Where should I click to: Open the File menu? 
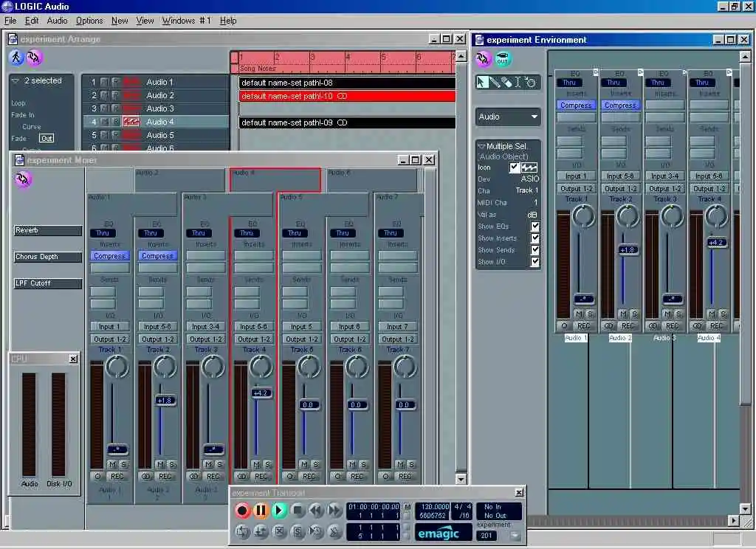coord(10,21)
